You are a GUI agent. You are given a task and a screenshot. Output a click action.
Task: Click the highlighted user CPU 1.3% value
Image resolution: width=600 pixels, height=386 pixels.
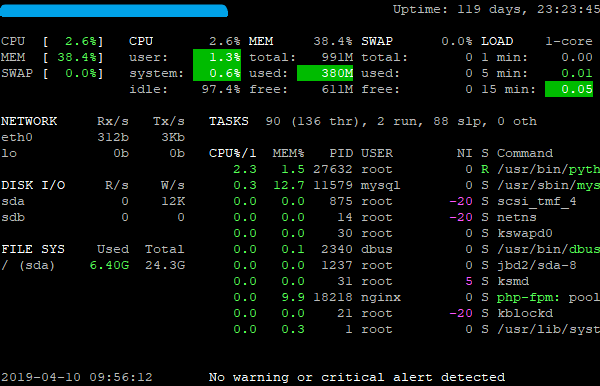(x=217, y=57)
